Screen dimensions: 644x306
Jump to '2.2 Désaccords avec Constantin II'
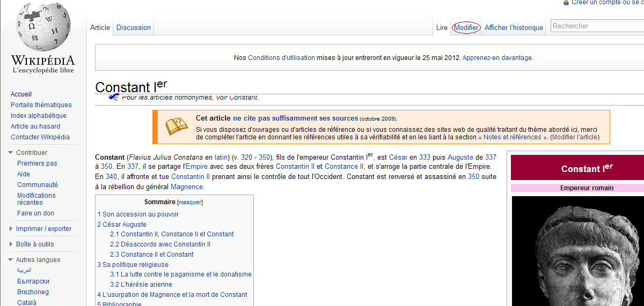[160, 244]
